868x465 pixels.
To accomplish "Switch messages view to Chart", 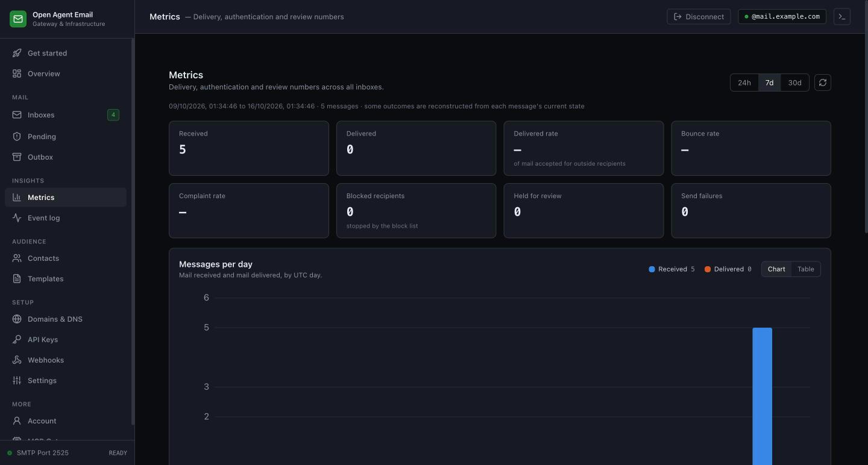I will (776, 269).
